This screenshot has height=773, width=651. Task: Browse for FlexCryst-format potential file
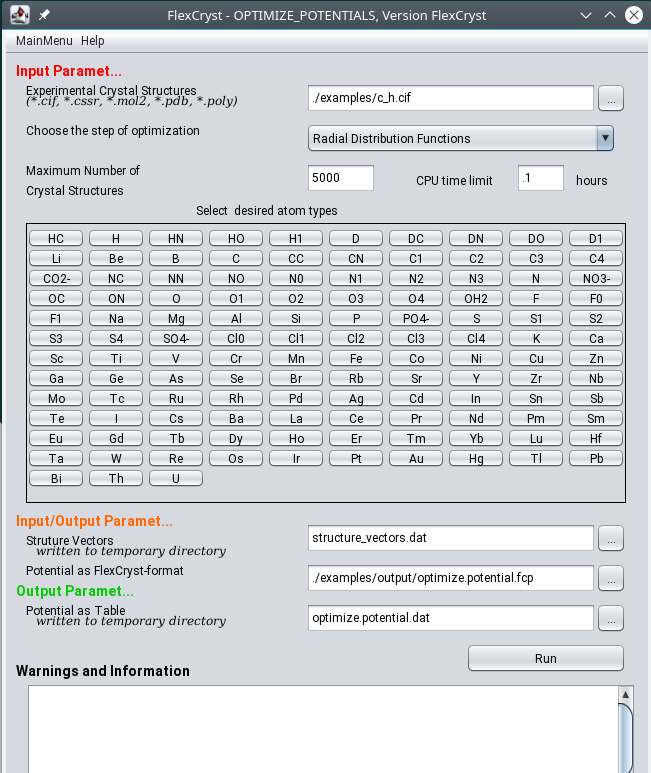(x=611, y=578)
